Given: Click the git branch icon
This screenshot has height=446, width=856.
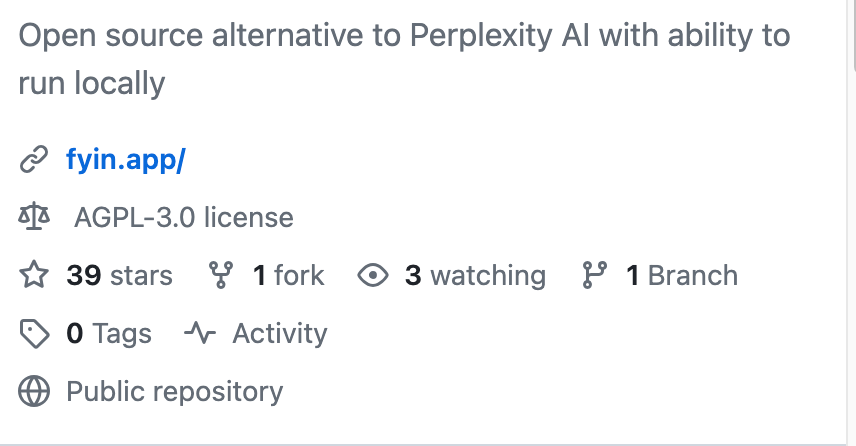Looking at the screenshot, I should (595, 275).
